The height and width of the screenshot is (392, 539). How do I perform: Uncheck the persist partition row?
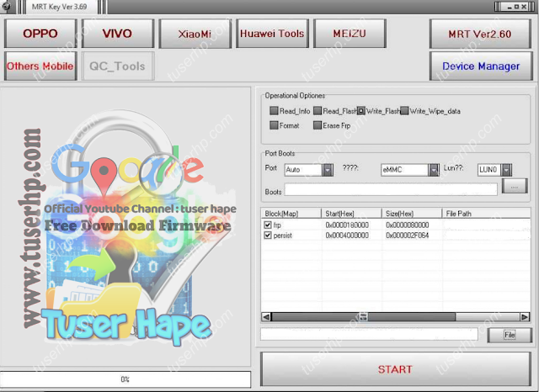pos(268,236)
